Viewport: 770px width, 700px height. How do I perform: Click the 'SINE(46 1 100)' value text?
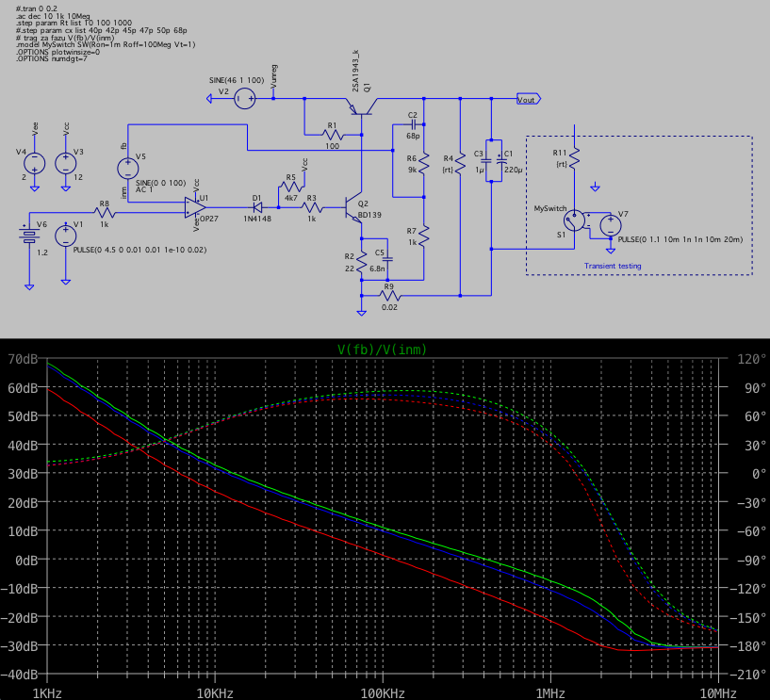coord(238,80)
